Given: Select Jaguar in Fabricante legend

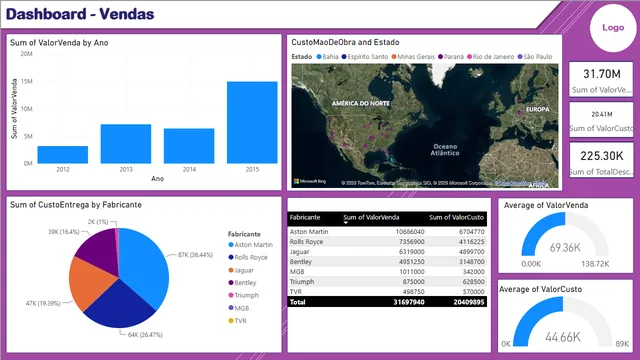Looking at the screenshot, I should pos(241,270).
